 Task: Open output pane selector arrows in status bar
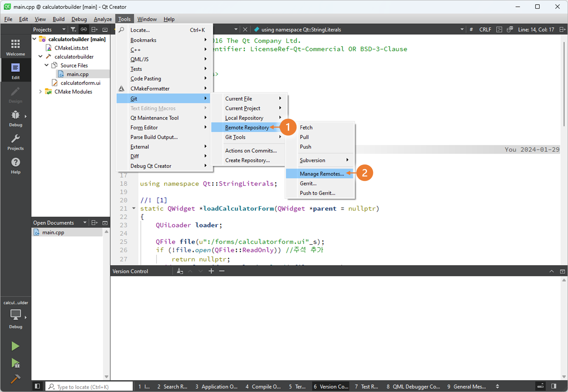point(497,386)
